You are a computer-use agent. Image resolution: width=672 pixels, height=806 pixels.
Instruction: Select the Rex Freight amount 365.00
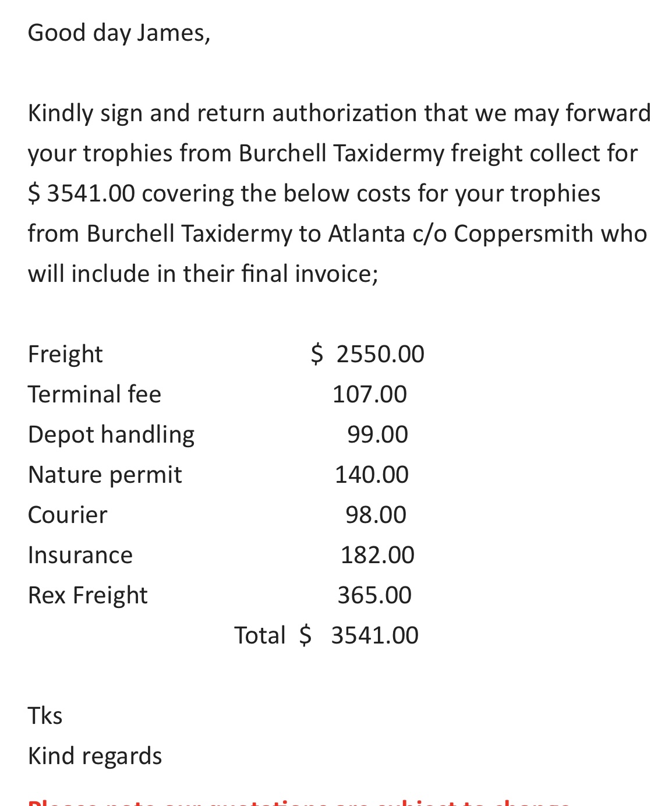(374, 596)
